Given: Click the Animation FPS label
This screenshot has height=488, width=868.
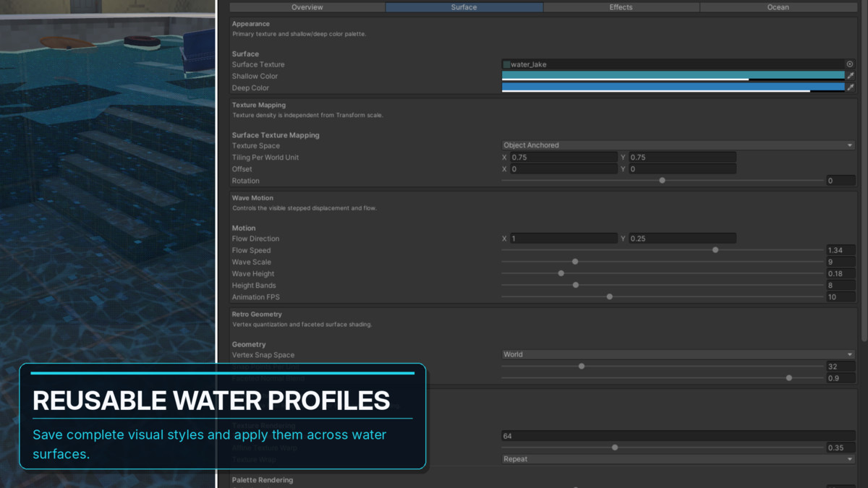Looking at the screenshot, I should pos(255,296).
